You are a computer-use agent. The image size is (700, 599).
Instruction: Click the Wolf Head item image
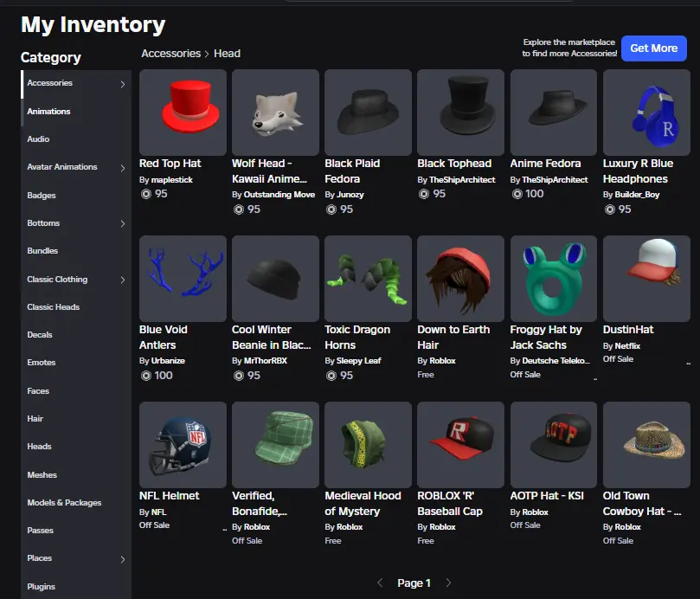275,113
